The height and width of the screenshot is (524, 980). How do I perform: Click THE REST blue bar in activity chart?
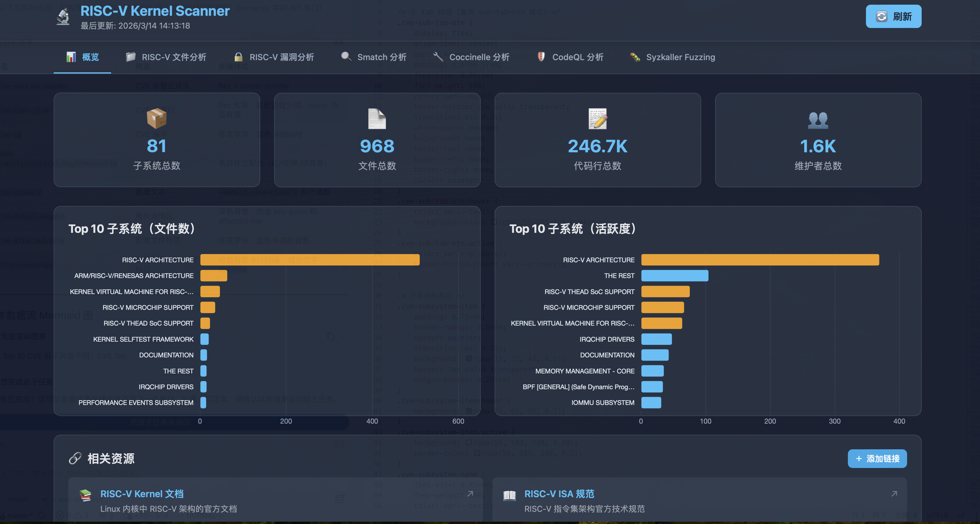pyautogui.click(x=675, y=275)
